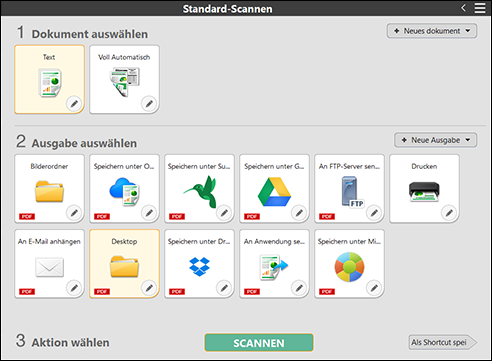Select the Text document type tile
Viewport: 492px width, 361px height.
coord(49,79)
